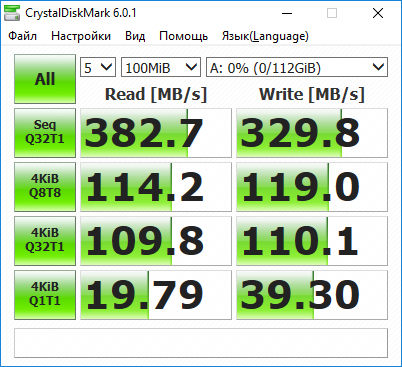Start the Seq Q32T1 test
This screenshot has width=402, height=367.
click(45, 133)
